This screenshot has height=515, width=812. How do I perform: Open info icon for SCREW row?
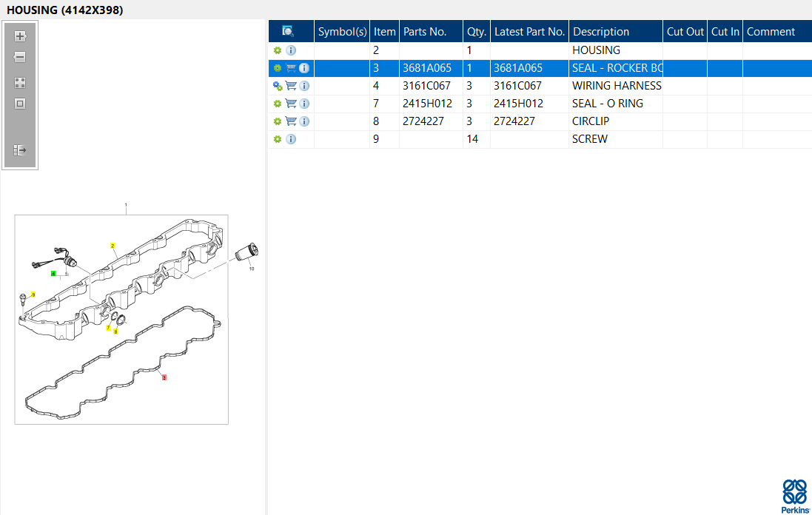click(x=291, y=139)
